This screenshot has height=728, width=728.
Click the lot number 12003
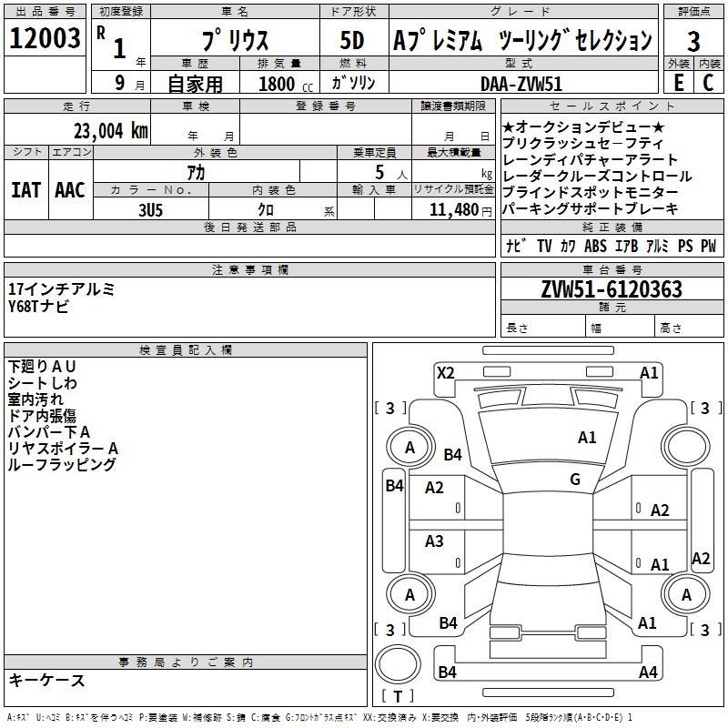pyautogui.click(x=45, y=38)
